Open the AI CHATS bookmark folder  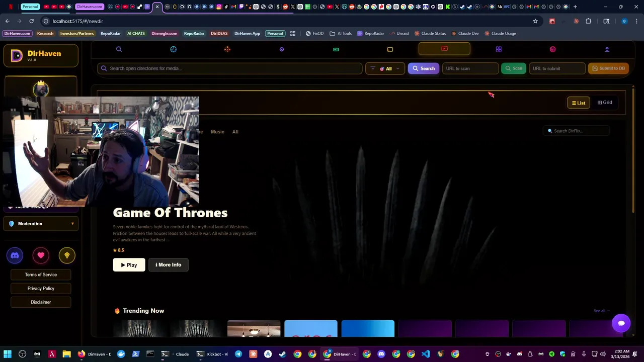click(x=136, y=33)
